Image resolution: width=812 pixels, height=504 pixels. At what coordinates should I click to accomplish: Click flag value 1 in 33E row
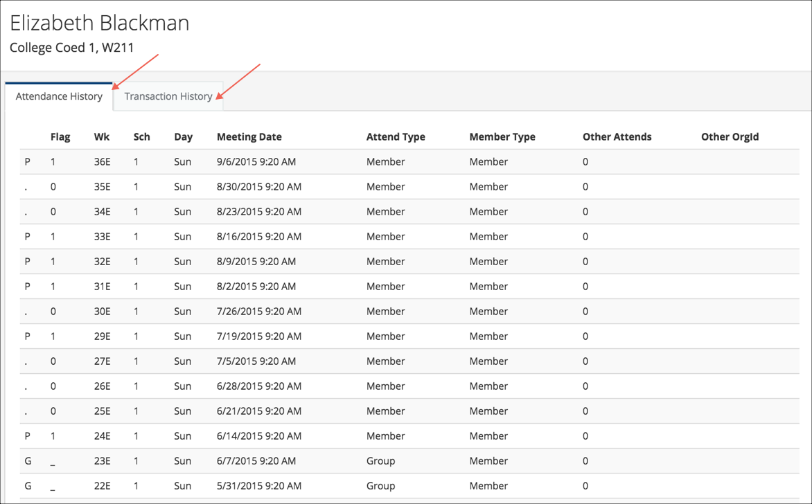[53, 237]
